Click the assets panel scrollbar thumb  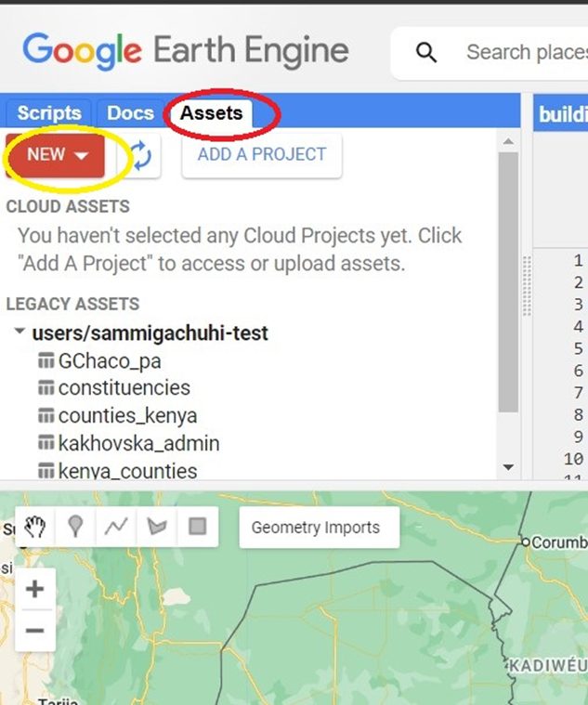click(508, 282)
